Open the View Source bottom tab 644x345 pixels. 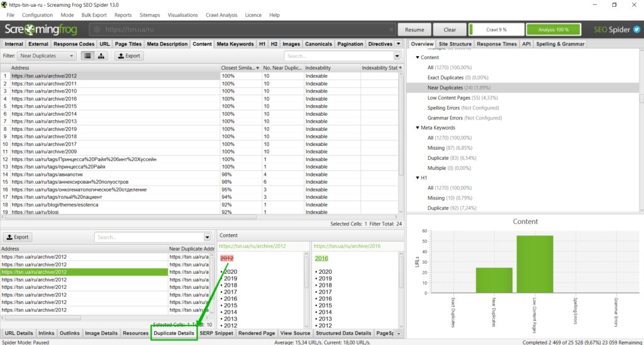[296, 333]
